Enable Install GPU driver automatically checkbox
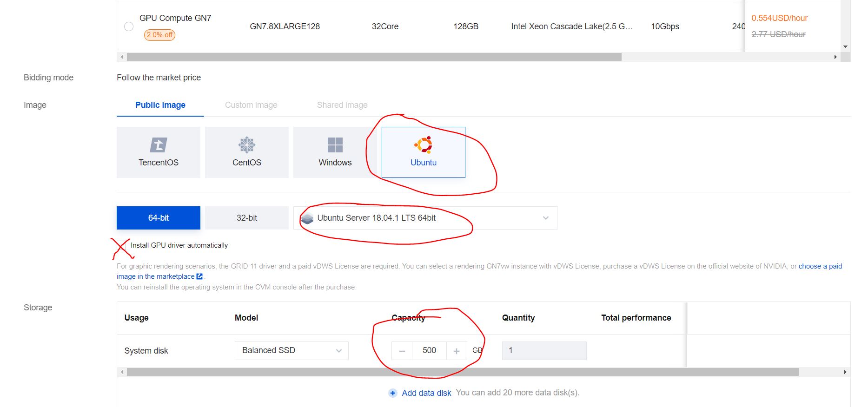The image size is (868, 407). click(x=121, y=245)
